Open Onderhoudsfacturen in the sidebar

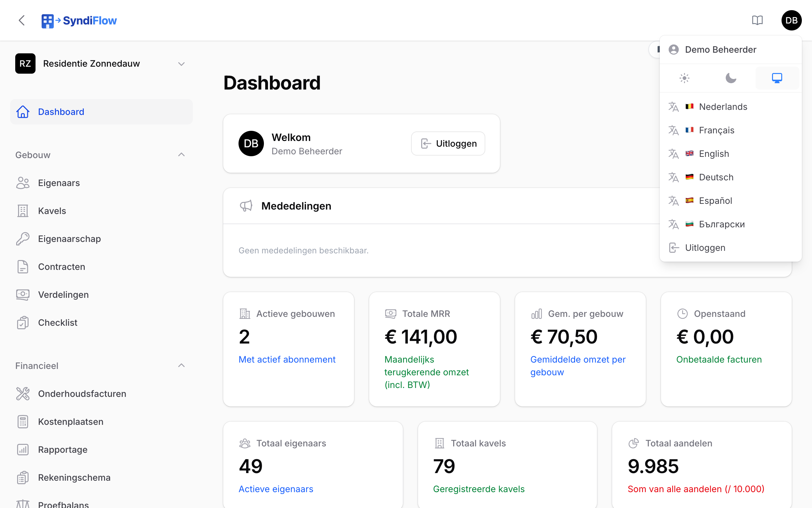click(101, 394)
